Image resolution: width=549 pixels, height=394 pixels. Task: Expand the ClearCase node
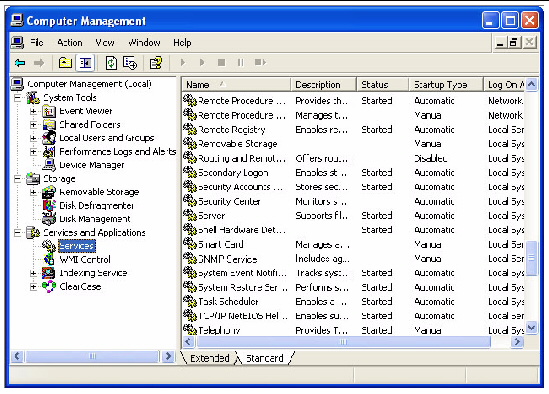click(x=33, y=287)
